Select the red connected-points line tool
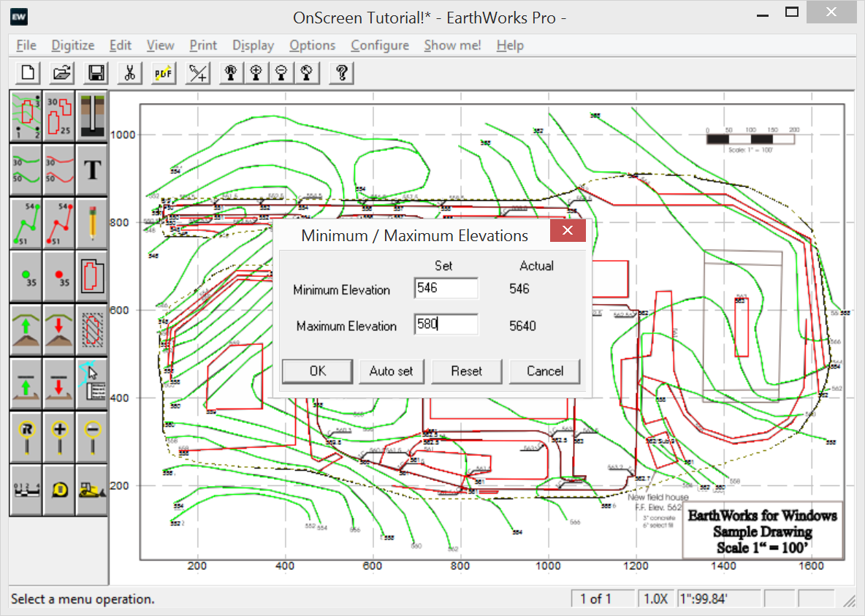This screenshot has width=865, height=616. click(59, 223)
